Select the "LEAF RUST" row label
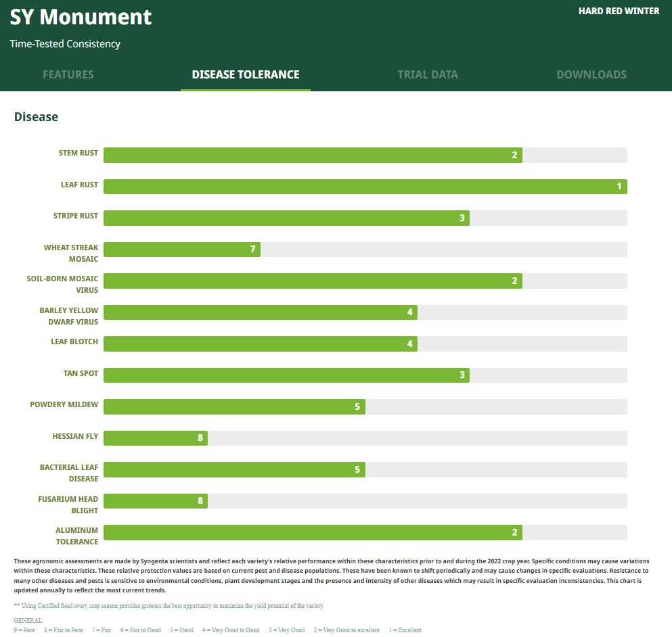The width and height of the screenshot is (672, 637). coord(79,185)
